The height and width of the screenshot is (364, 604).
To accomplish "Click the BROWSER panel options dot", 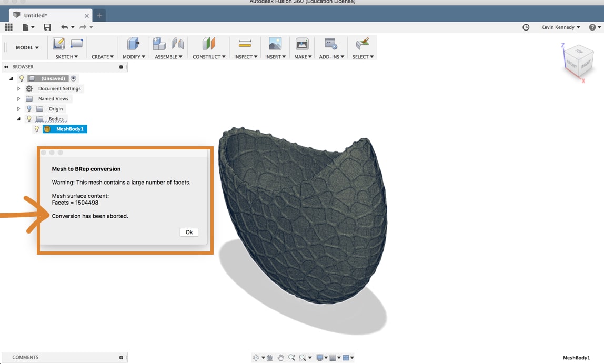I will click(x=121, y=67).
